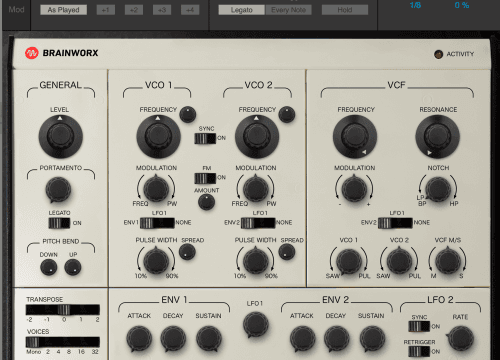Click the ENV 2 Sustain knob

(x=372, y=339)
